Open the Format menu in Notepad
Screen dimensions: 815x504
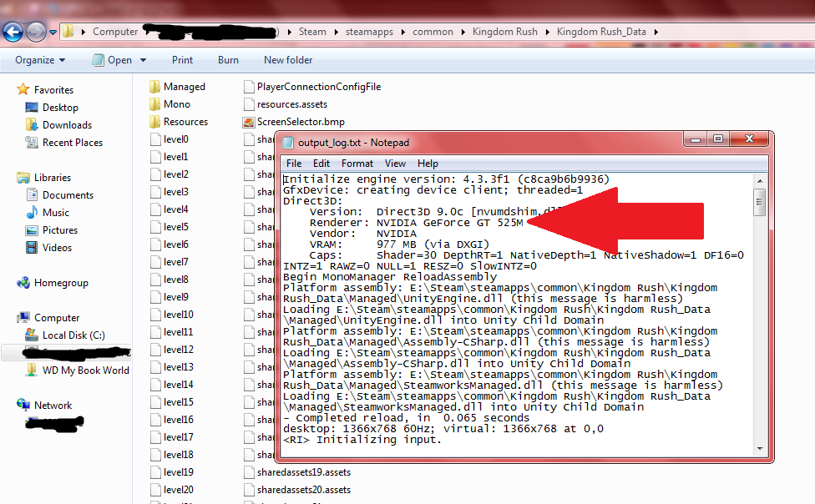pyautogui.click(x=357, y=164)
